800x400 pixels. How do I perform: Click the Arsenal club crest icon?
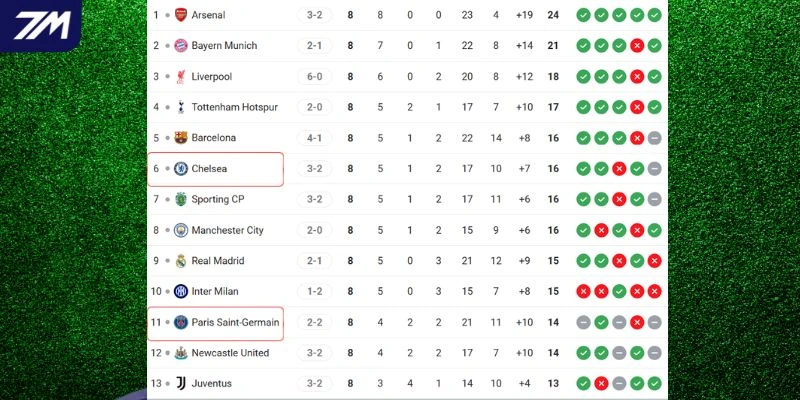coord(181,15)
